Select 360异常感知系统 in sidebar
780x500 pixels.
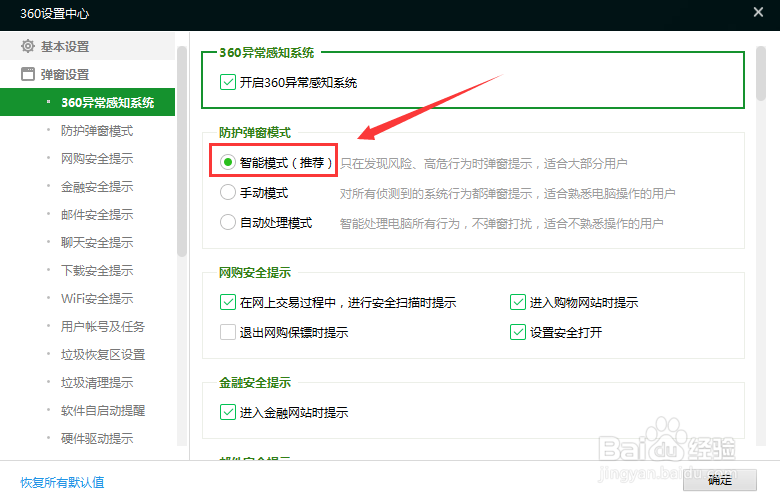click(x=88, y=102)
